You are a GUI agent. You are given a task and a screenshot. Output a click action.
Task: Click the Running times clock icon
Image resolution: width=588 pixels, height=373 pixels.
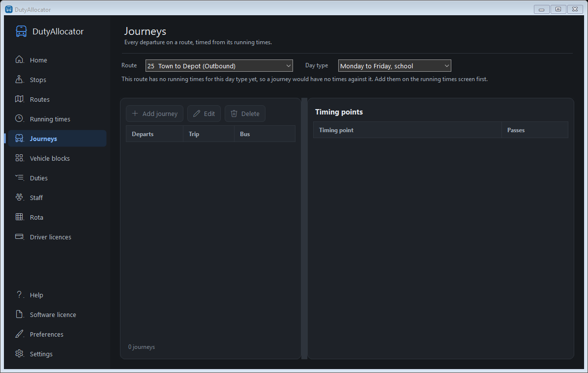pos(20,119)
